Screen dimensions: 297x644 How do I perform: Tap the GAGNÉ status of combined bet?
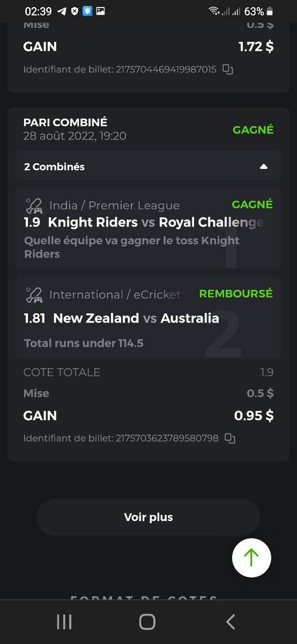pos(253,129)
